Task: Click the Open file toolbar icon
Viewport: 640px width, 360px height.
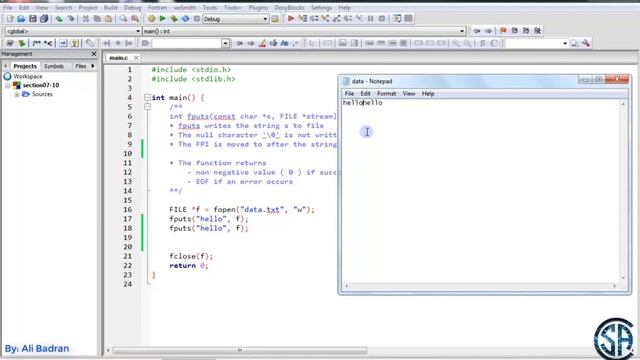Action: tap(21, 19)
